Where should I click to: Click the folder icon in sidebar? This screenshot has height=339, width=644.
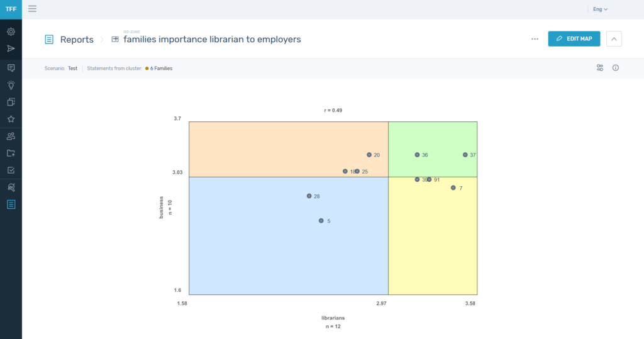click(x=11, y=153)
